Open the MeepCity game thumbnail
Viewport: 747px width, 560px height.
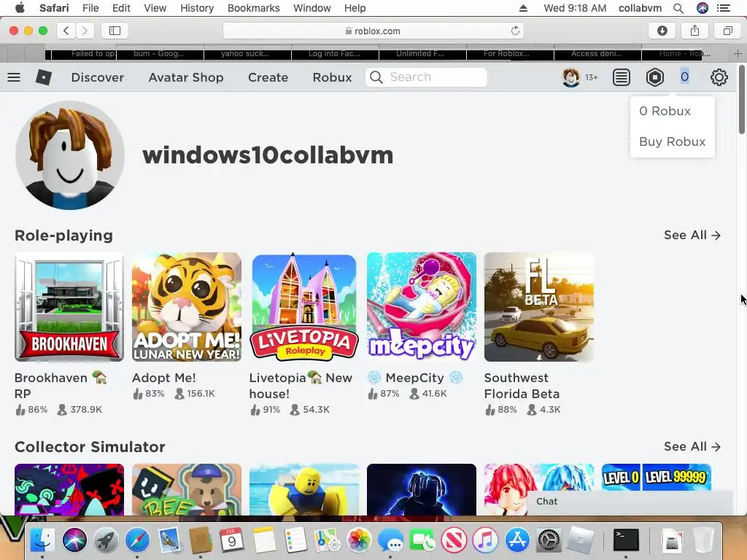click(422, 307)
